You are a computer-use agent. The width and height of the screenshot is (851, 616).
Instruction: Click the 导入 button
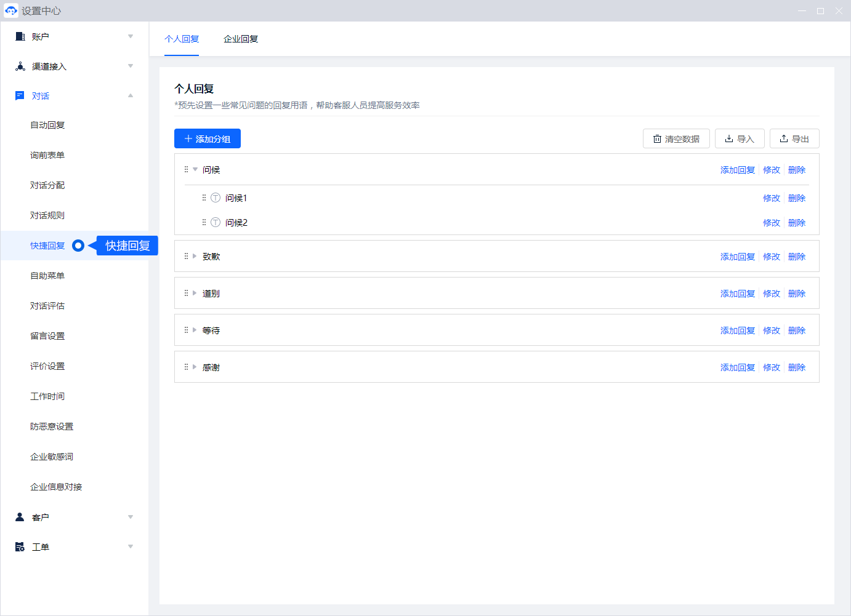(740, 138)
